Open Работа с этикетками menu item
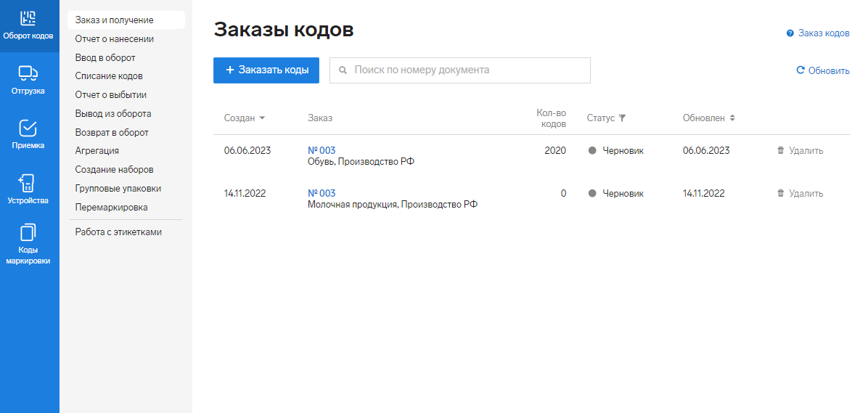 click(x=118, y=232)
